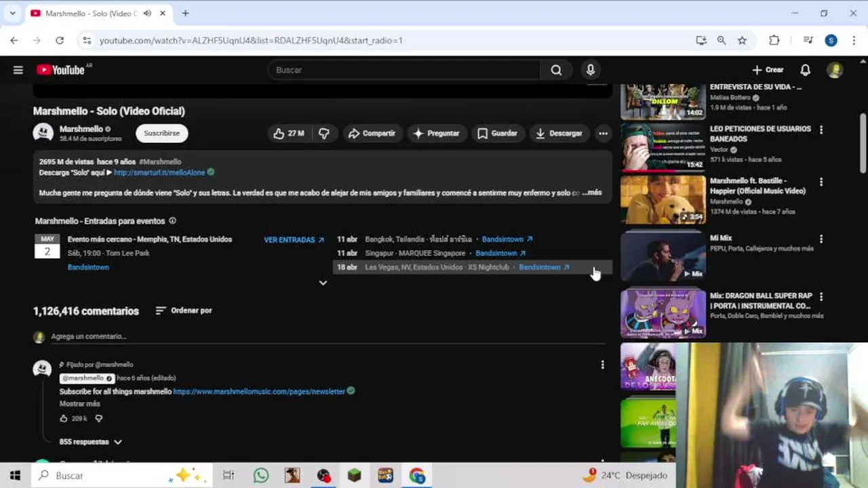Open Bandsintown link for Singapur event
This screenshot has width=868, height=488.
coord(500,253)
